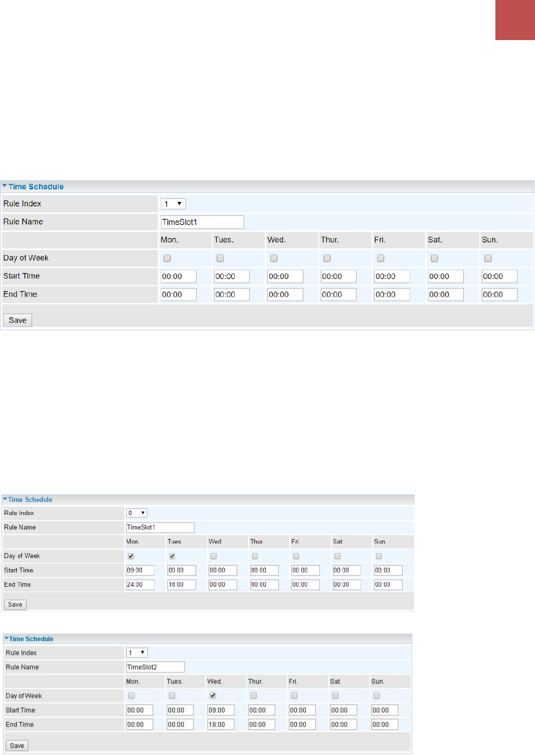Click the 'Sun.' column header in the top panel
The width and height of the screenshot is (535, 756).
(x=490, y=240)
